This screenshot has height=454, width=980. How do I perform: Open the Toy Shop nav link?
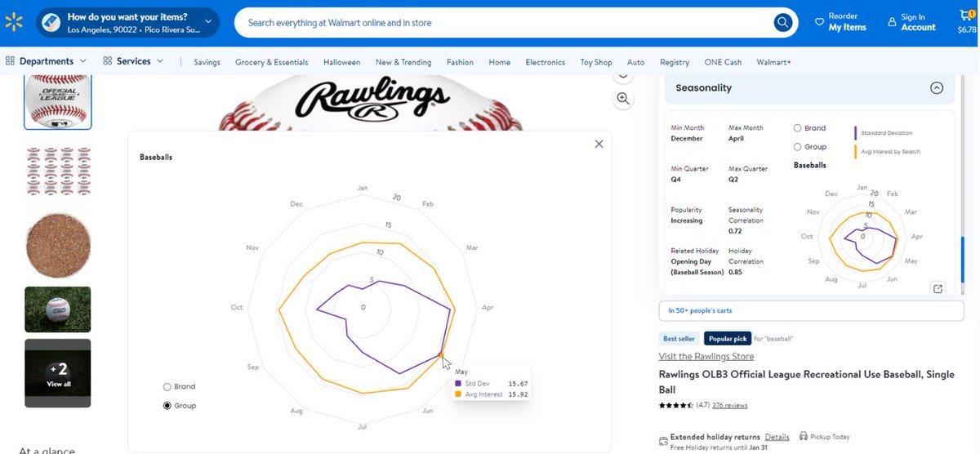pyautogui.click(x=596, y=62)
